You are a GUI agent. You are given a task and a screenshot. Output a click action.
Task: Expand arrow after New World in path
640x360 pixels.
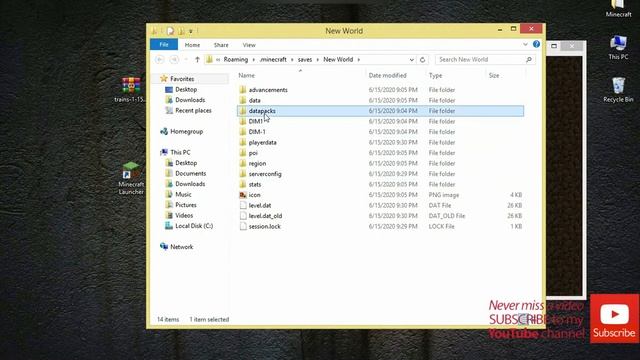tap(359, 60)
